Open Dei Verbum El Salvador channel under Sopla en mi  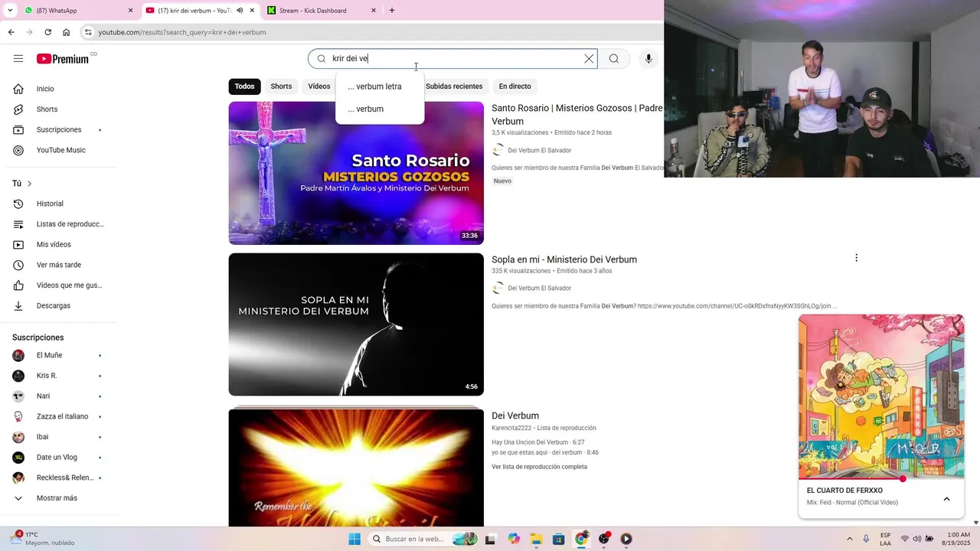pos(539,289)
